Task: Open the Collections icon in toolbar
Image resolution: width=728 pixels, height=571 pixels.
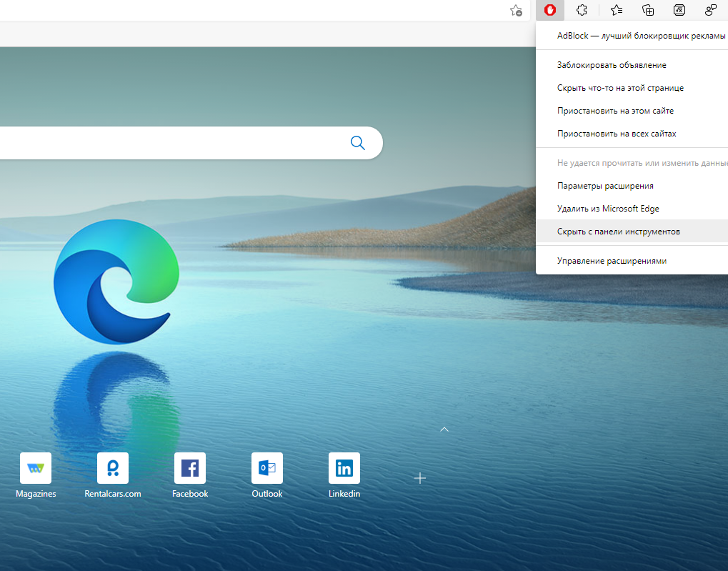Action: [648, 10]
